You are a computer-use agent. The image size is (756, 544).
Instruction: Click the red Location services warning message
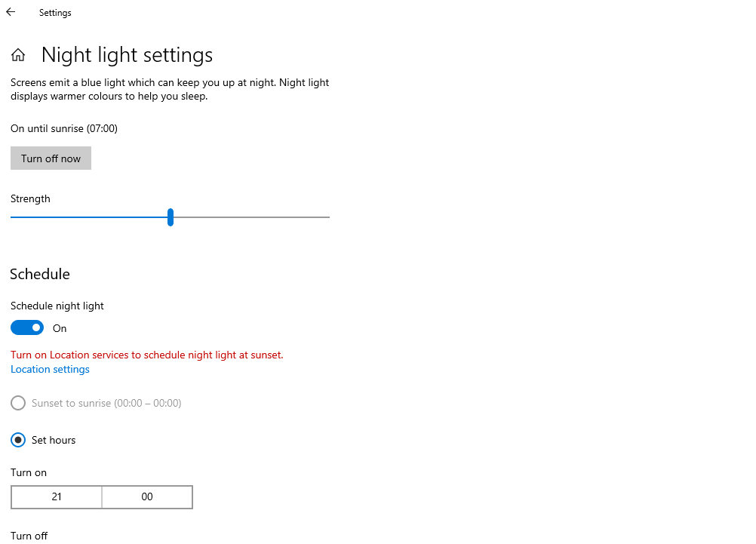pyautogui.click(x=147, y=355)
